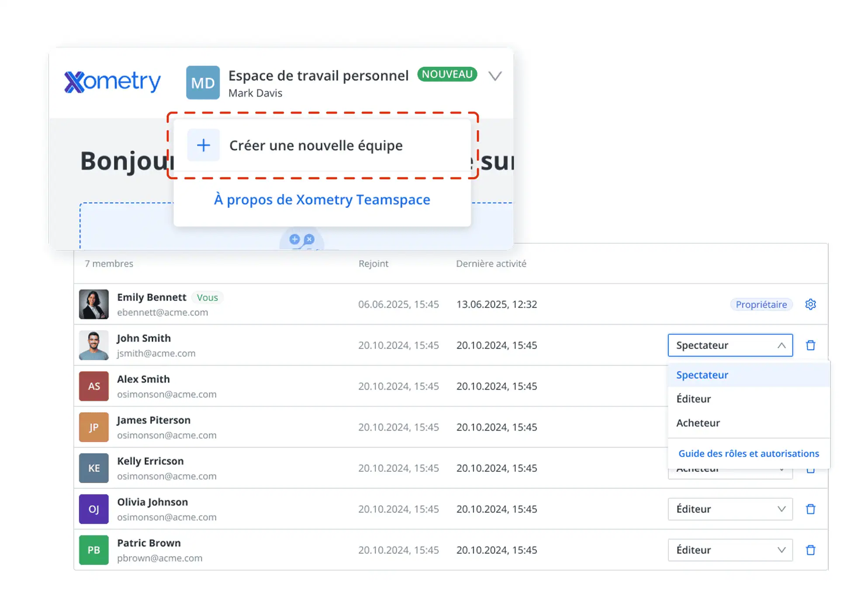
Task: Click joined date 06.06.2025, 15:45
Action: [x=398, y=304]
